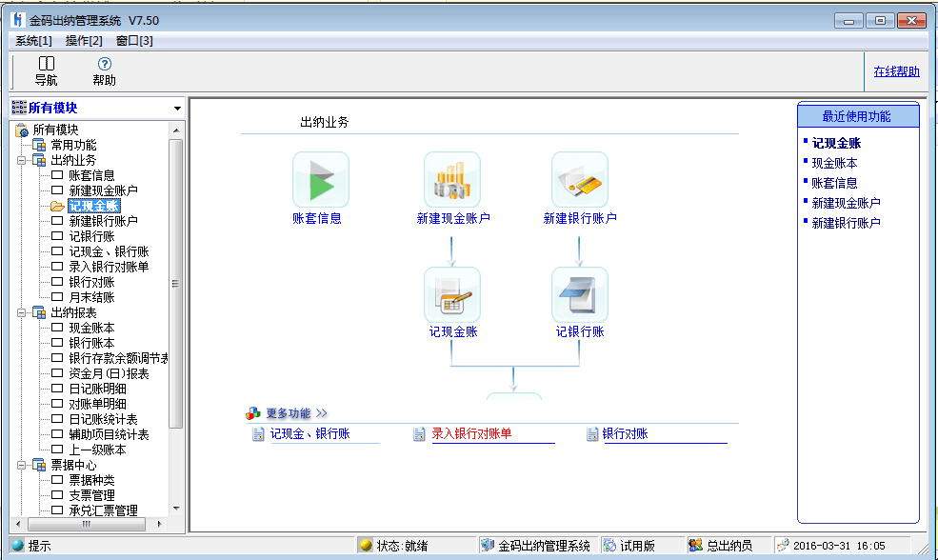Image resolution: width=938 pixels, height=560 pixels.
Task: Collapse the 票据中心 tree node
Action: (x=22, y=465)
